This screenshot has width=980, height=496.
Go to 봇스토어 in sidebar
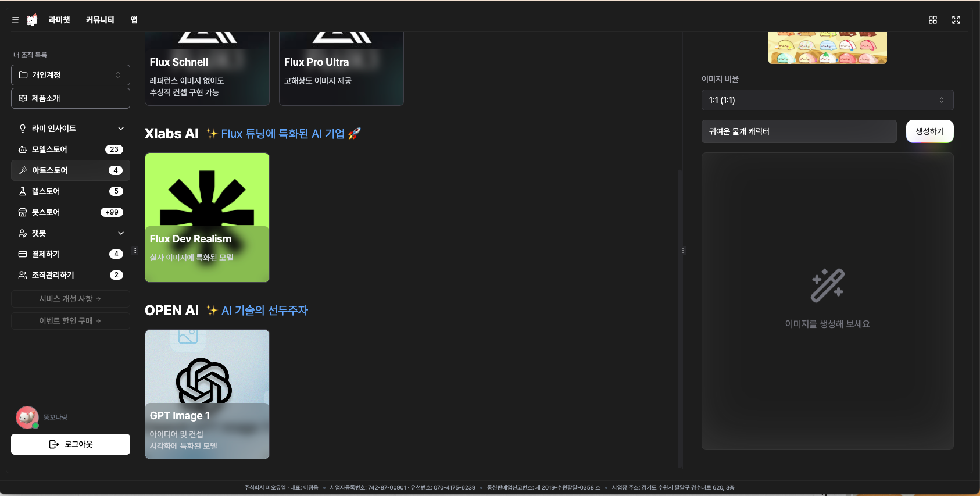pos(70,212)
